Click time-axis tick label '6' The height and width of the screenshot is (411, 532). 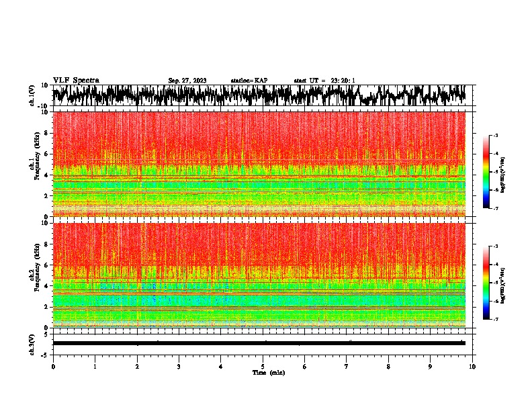pos(305,366)
